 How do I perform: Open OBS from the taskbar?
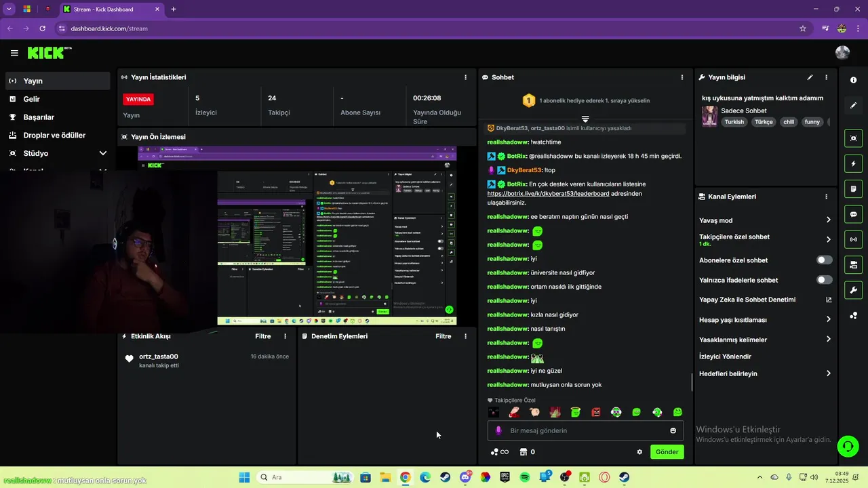[x=564, y=477]
